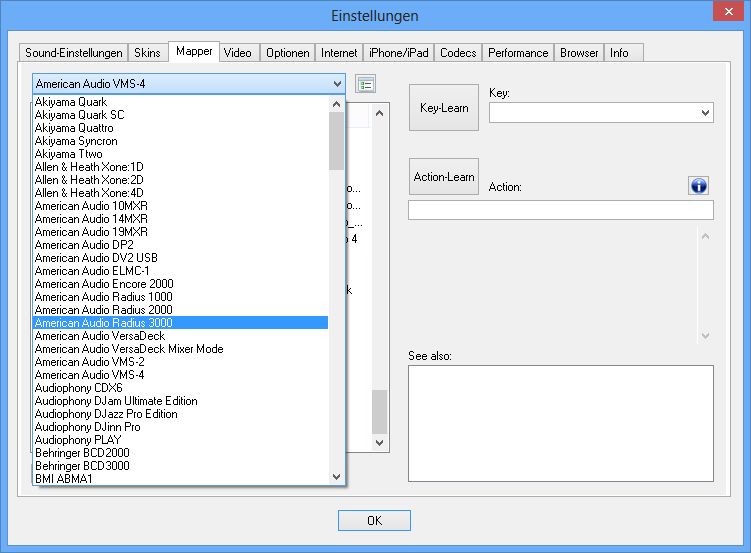Viewport: 751px width, 553px height.
Task: Choose BMI ABMA1
Action: [181, 478]
